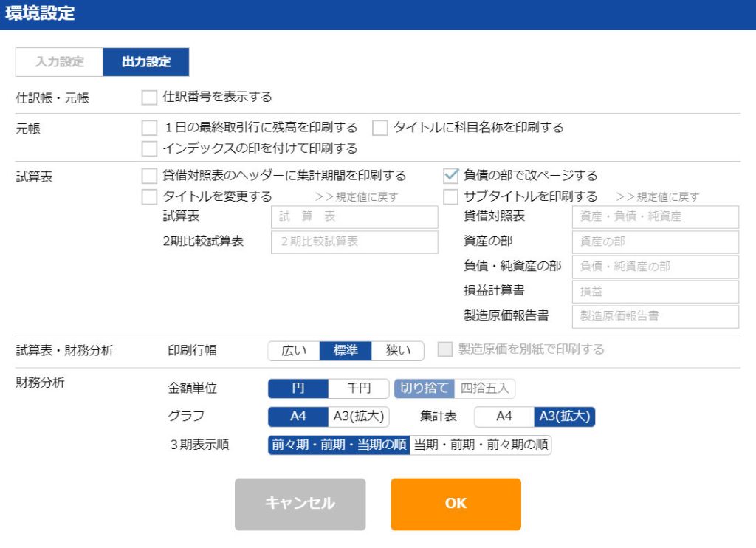Toggle タイトルに科目名称を印刷する checkbox
The image size is (756, 548).
point(380,128)
